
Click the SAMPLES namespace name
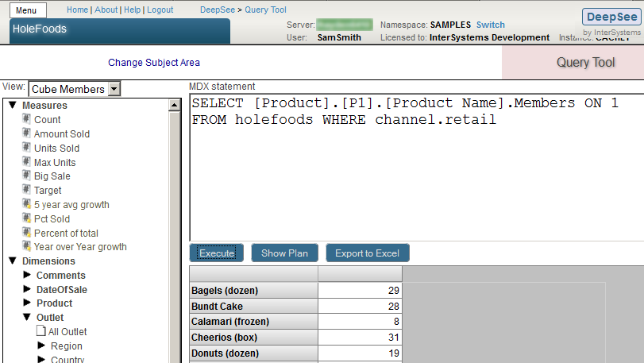(x=450, y=25)
